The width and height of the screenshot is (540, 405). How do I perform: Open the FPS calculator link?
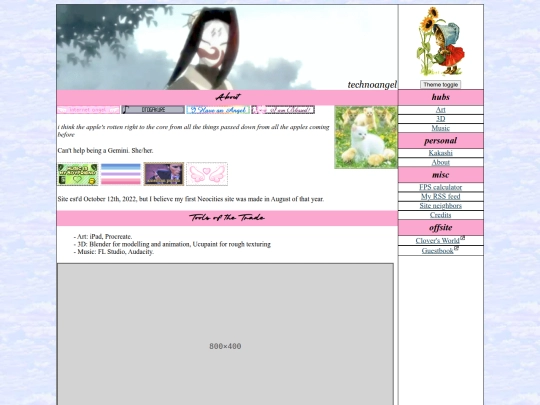click(440, 187)
